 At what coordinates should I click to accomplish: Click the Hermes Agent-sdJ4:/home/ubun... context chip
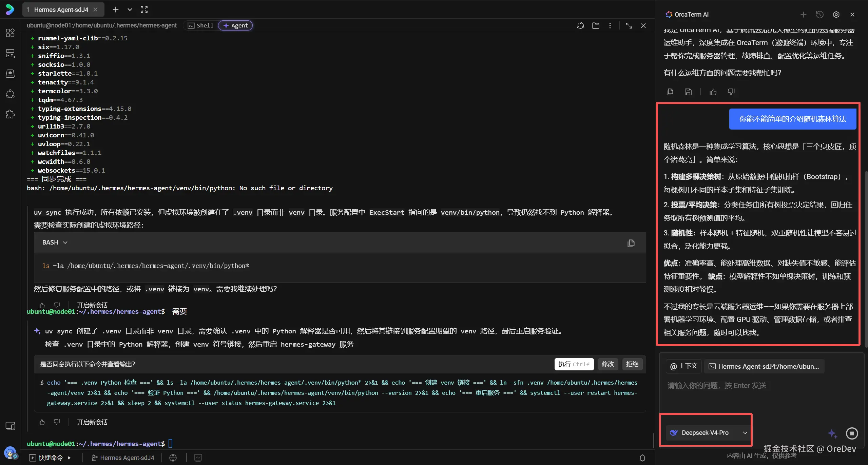tap(764, 366)
